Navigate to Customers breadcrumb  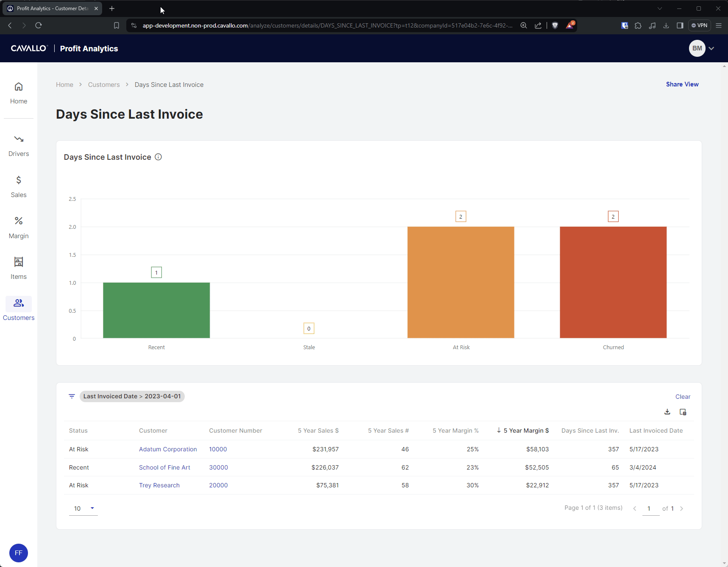(104, 85)
